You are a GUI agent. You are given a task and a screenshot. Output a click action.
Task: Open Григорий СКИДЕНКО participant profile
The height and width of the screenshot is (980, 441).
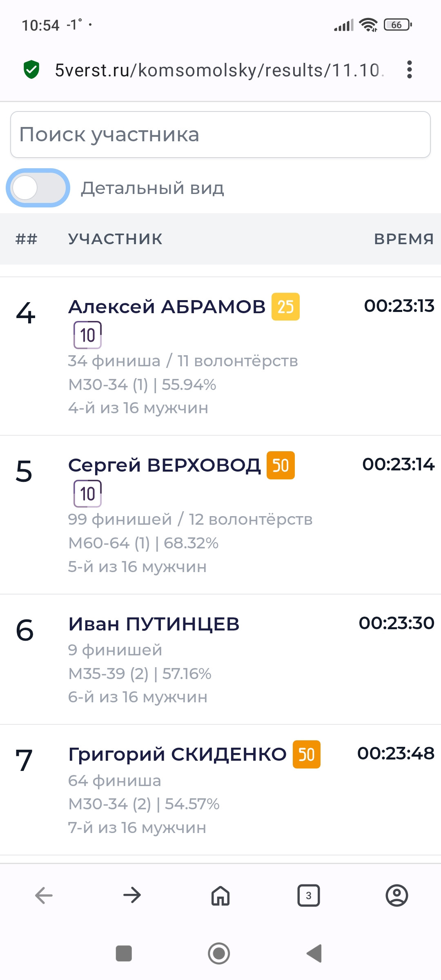(178, 754)
